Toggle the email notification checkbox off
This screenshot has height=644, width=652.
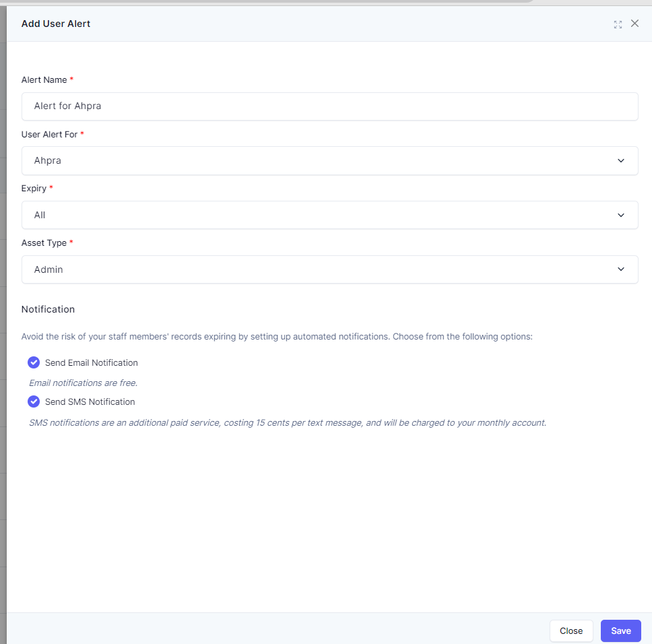pyautogui.click(x=34, y=362)
